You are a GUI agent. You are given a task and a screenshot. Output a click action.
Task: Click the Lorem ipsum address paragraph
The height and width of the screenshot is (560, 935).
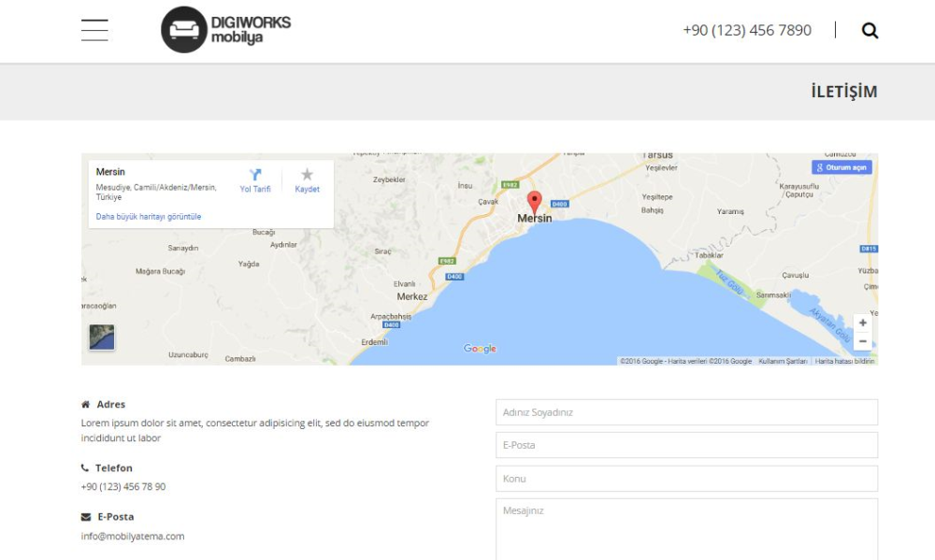[255, 430]
